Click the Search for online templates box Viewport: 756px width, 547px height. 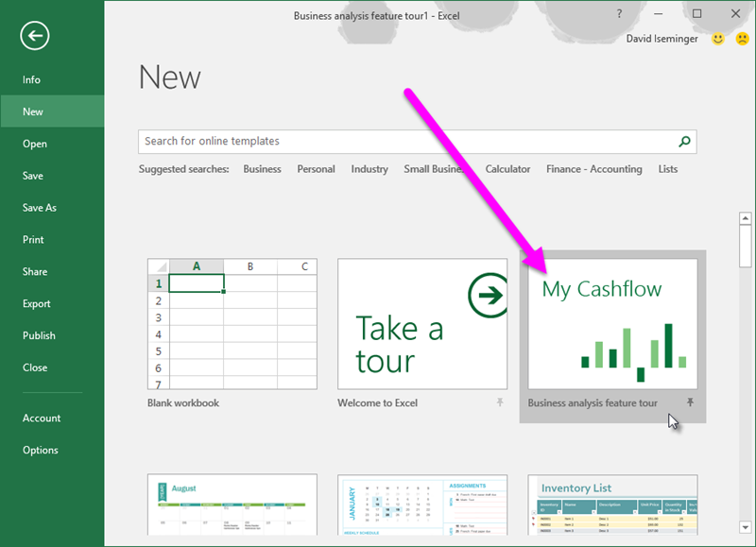(417, 141)
